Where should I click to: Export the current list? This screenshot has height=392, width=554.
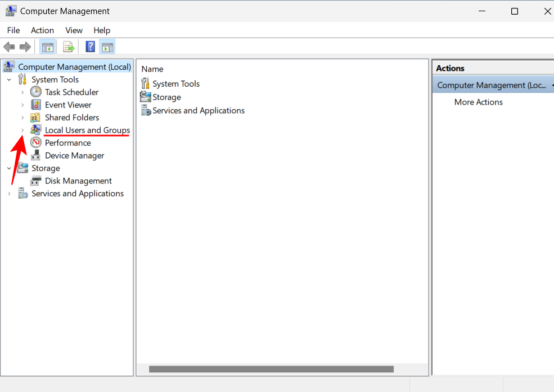tap(69, 47)
